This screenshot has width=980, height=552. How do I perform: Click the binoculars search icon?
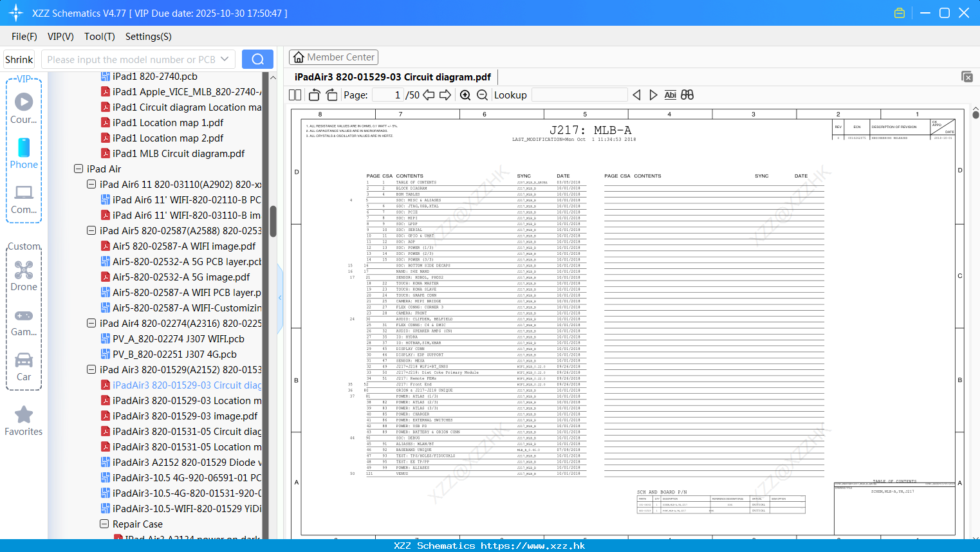(x=687, y=95)
